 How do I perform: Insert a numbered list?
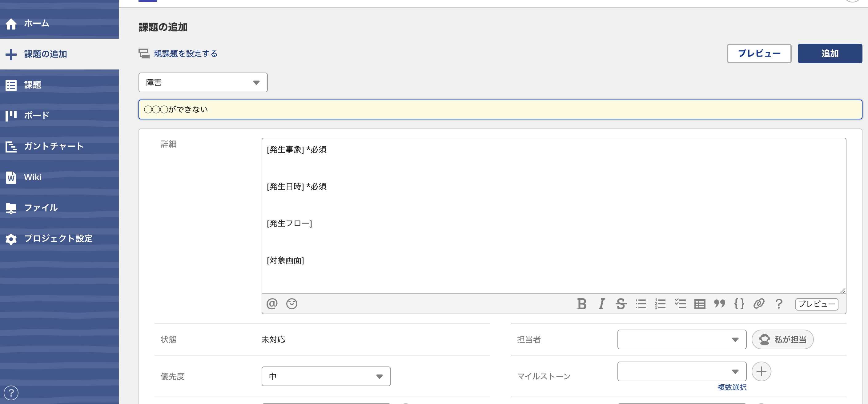[x=660, y=304]
